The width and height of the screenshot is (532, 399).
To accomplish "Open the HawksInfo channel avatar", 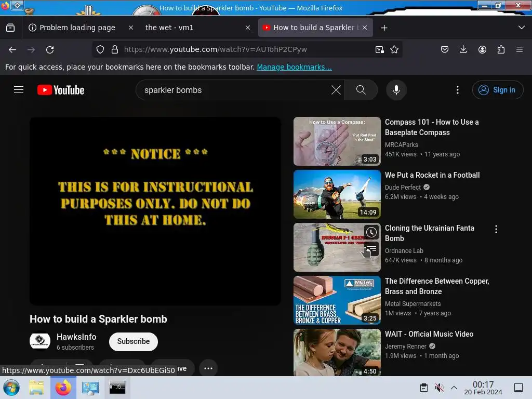I will coord(39,341).
